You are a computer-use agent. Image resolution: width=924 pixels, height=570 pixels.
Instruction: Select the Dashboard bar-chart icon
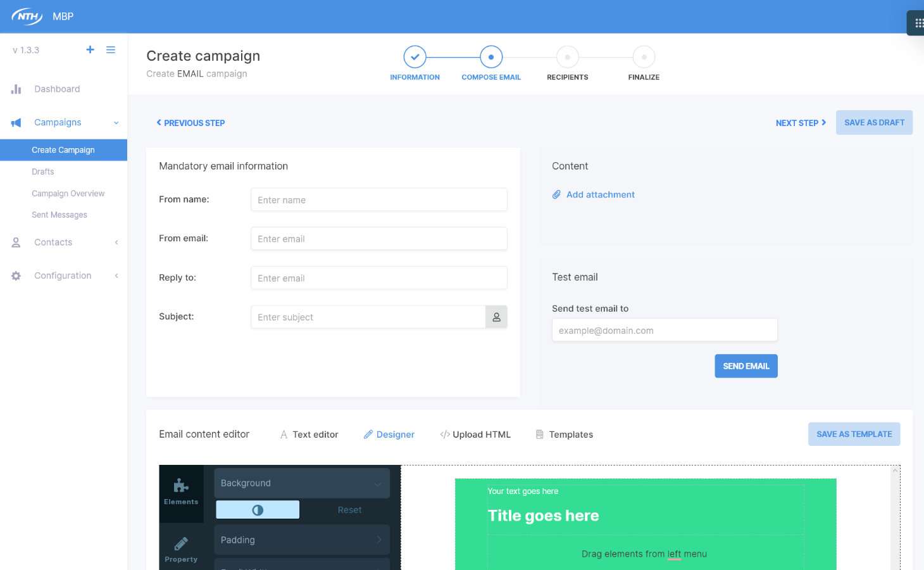16,89
